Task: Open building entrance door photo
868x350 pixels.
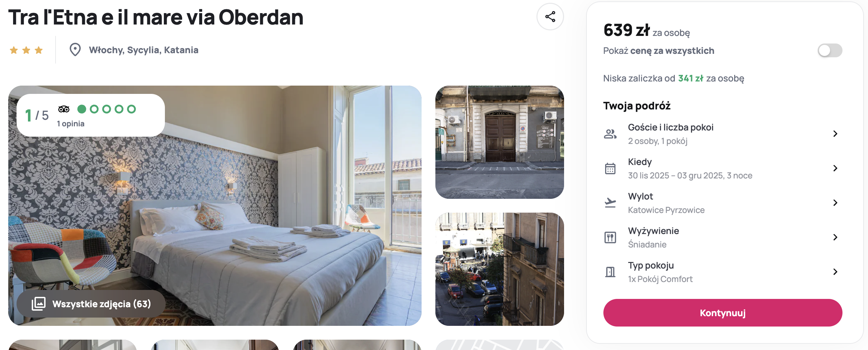Action: tap(500, 142)
